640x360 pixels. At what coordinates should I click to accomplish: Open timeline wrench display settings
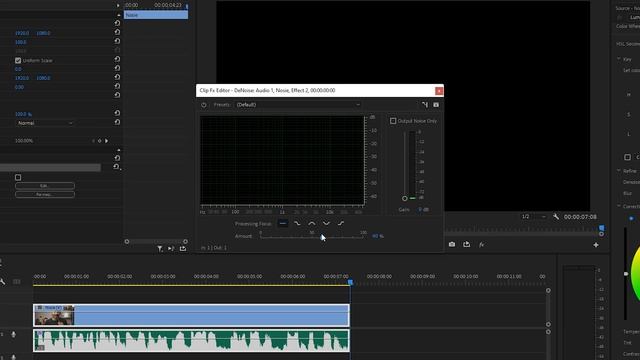tap(2, 282)
